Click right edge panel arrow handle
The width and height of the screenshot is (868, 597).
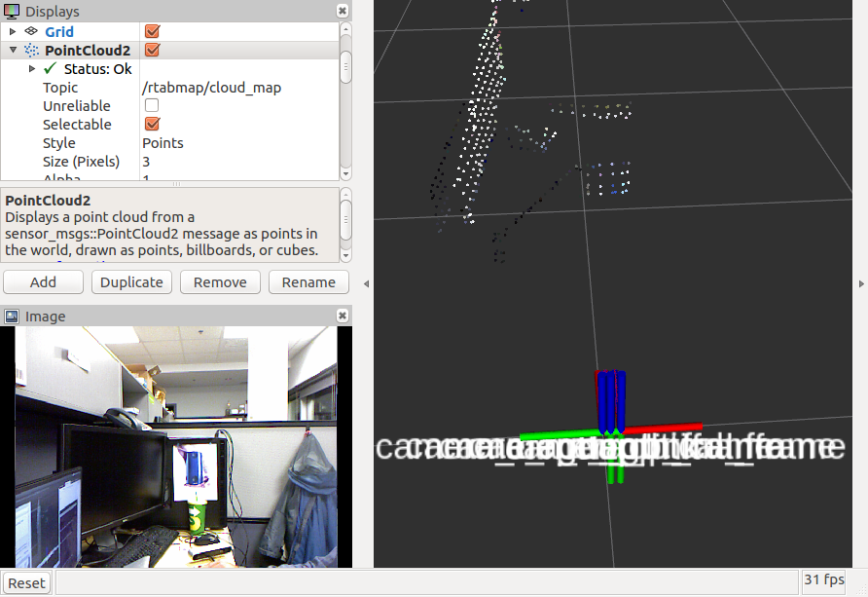click(x=861, y=283)
